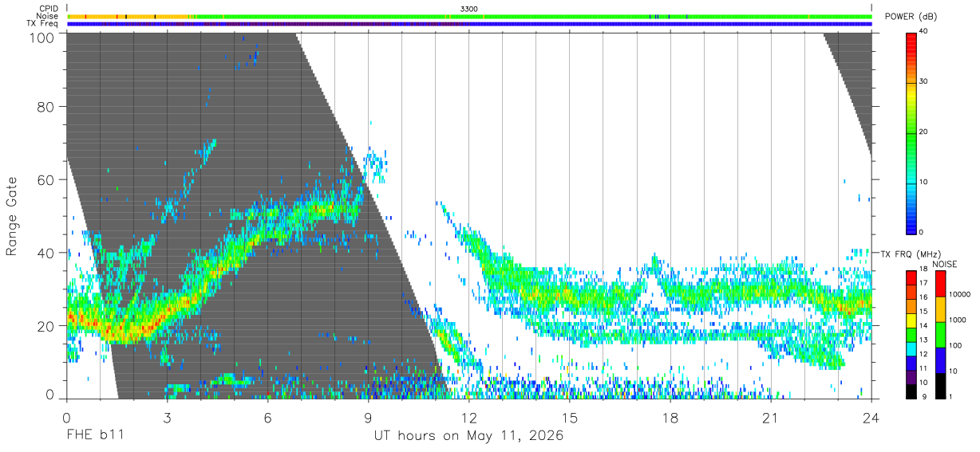Click the UT hours axis tick 18
This screenshot has height=452, width=980.
click(x=670, y=418)
